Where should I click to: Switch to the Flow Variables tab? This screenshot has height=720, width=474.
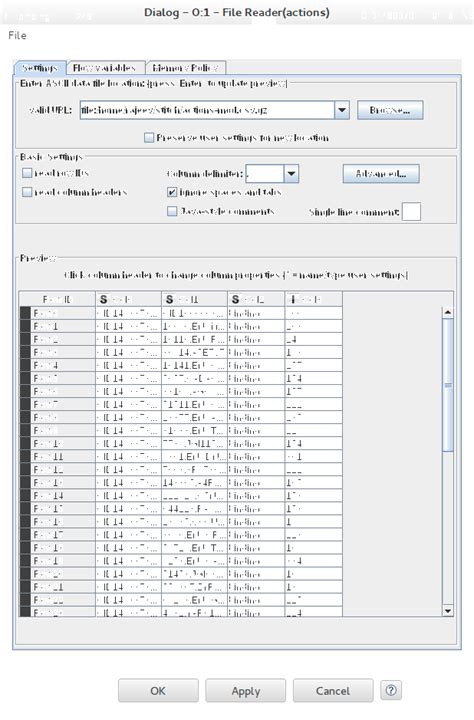(105, 68)
